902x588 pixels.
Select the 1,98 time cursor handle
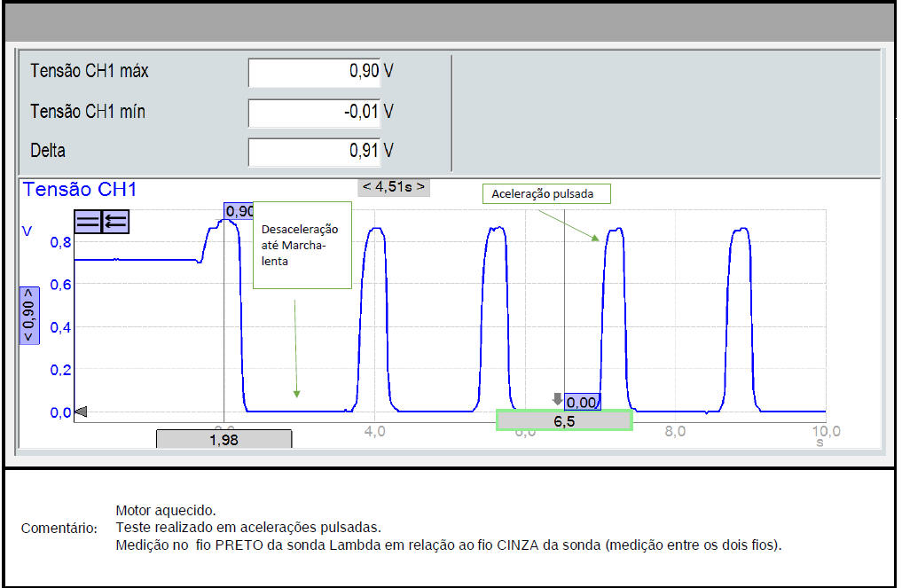224,439
